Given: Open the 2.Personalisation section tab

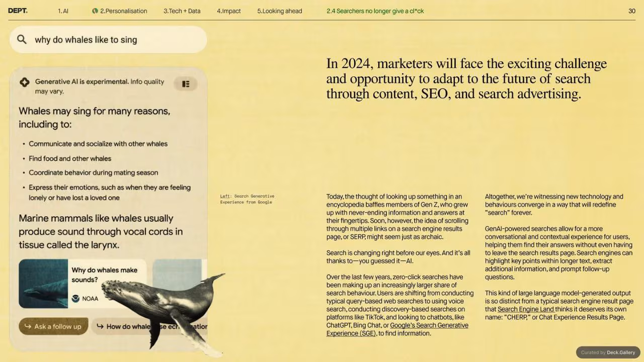Looking at the screenshot, I should 123,11.
